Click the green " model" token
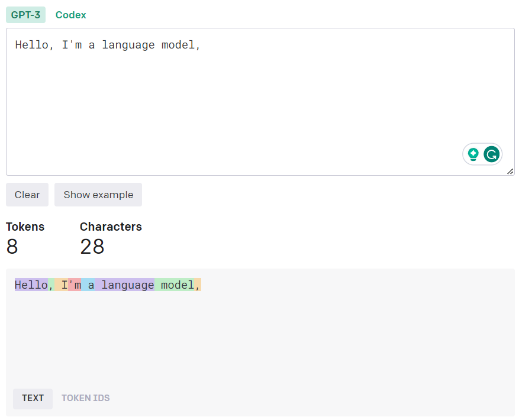Screen dimensions: 519x420 point(175,285)
